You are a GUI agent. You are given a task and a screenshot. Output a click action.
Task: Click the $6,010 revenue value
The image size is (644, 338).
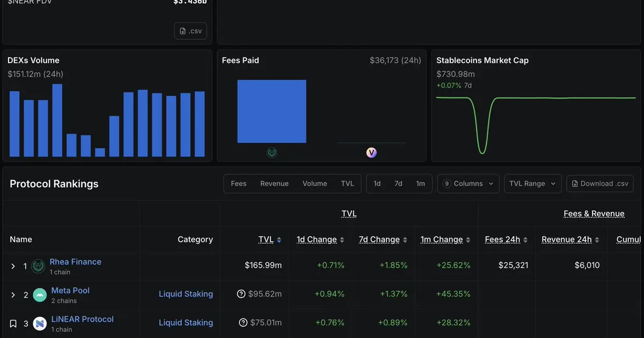(x=587, y=265)
